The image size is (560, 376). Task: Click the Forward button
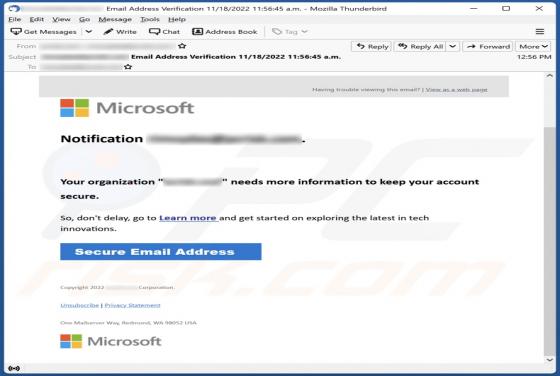click(x=488, y=46)
